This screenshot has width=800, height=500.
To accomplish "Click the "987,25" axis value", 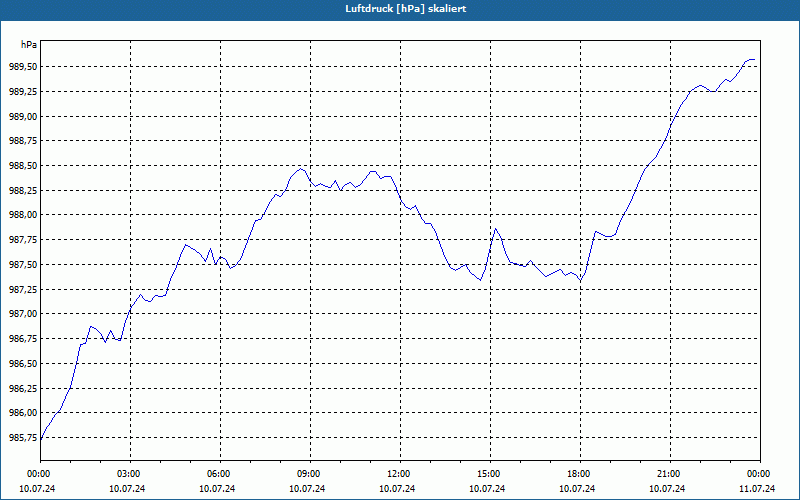I will click(x=23, y=290).
